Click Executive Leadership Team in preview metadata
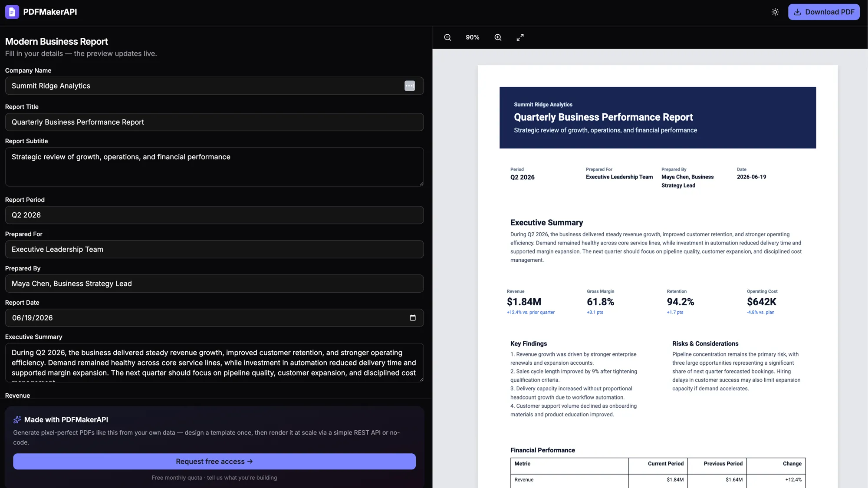The height and width of the screenshot is (488, 868). (x=619, y=177)
